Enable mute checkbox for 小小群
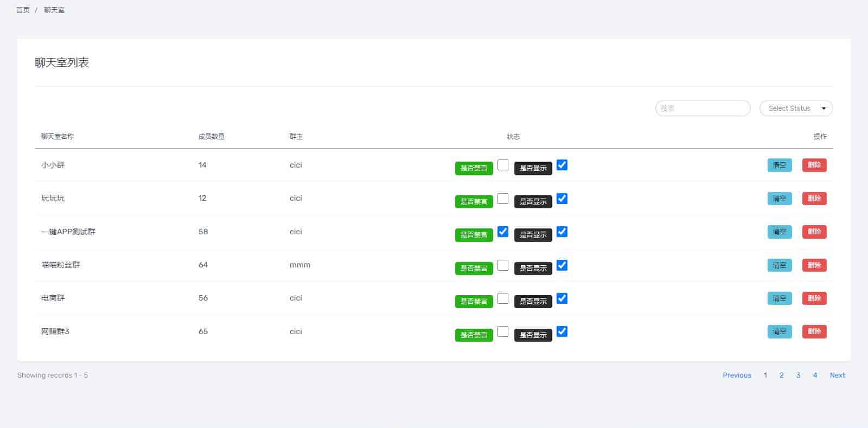 click(x=503, y=165)
